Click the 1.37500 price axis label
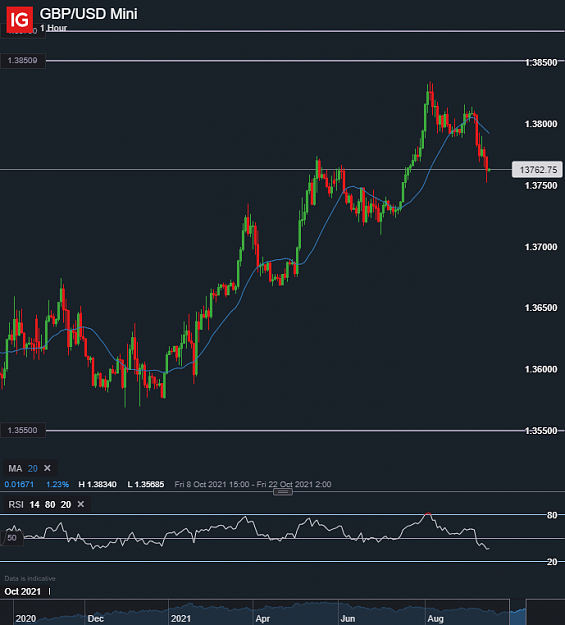The height and width of the screenshot is (625, 565). pyautogui.click(x=541, y=185)
